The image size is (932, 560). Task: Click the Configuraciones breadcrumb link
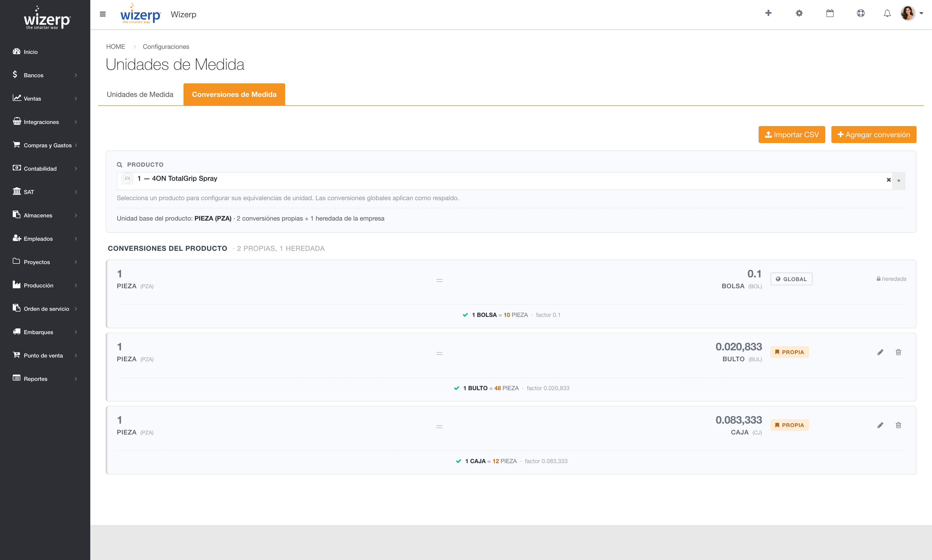coord(166,47)
